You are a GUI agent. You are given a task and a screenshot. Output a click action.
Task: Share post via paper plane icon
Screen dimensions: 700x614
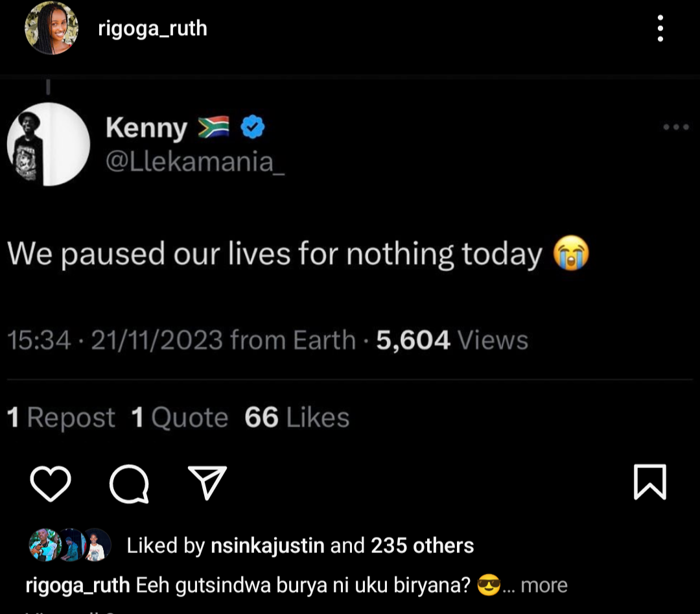[x=207, y=483]
